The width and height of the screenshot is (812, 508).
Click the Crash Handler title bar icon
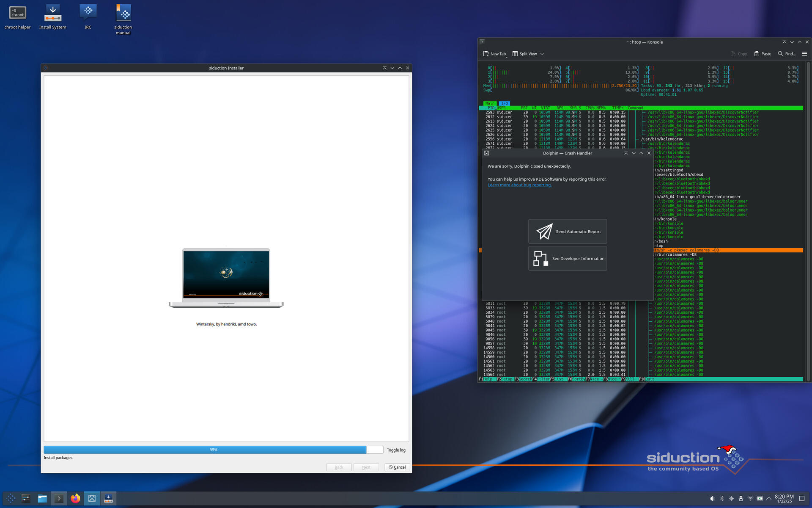pyautogui.click(x=486, y=153)
